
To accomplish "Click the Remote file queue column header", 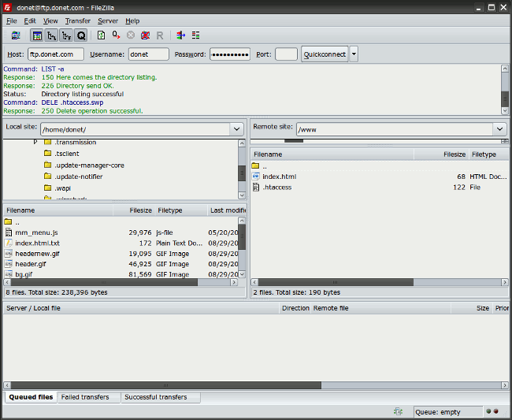I will [x=380, y=308].
